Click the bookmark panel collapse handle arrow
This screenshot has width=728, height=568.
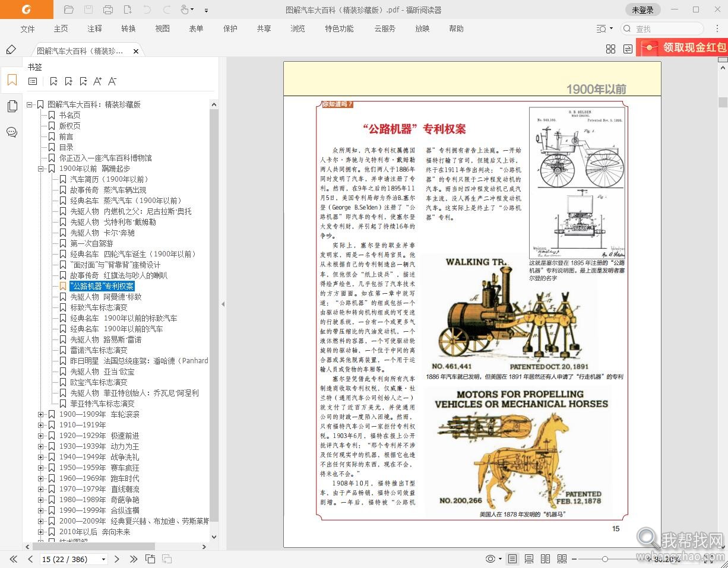(223, 304)
